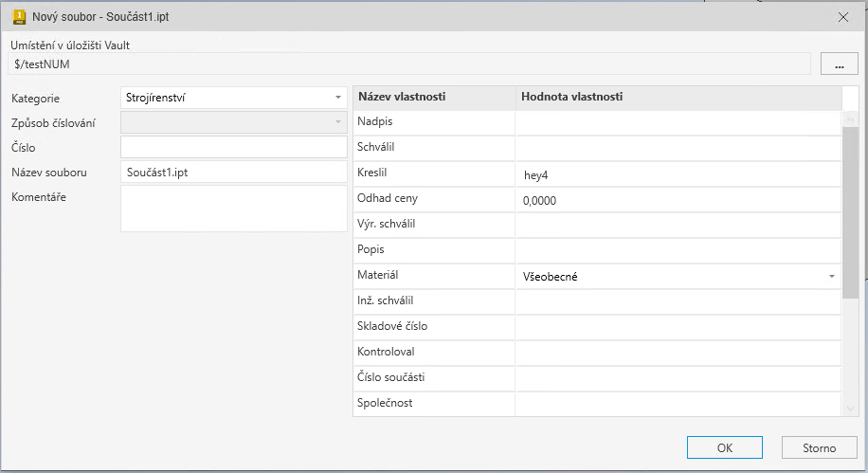
Task: Expand the Kategorie dropdown
Action: coord(338,98)
